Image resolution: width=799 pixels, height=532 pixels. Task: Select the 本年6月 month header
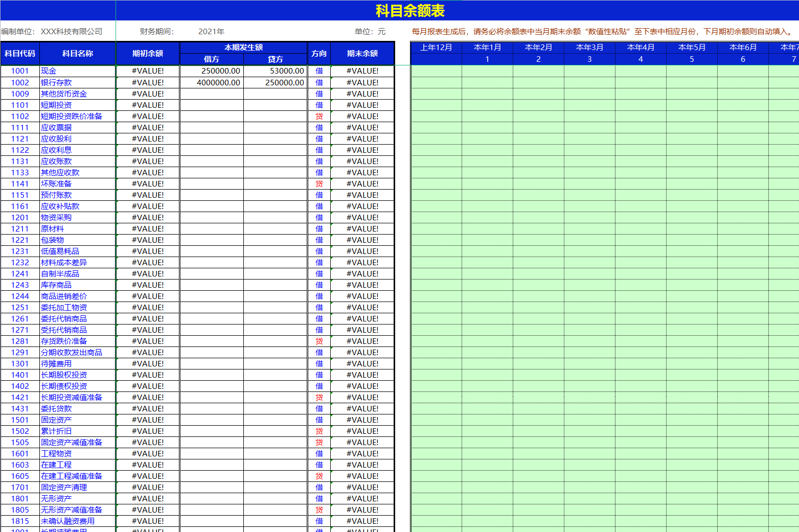pos(743,48)
